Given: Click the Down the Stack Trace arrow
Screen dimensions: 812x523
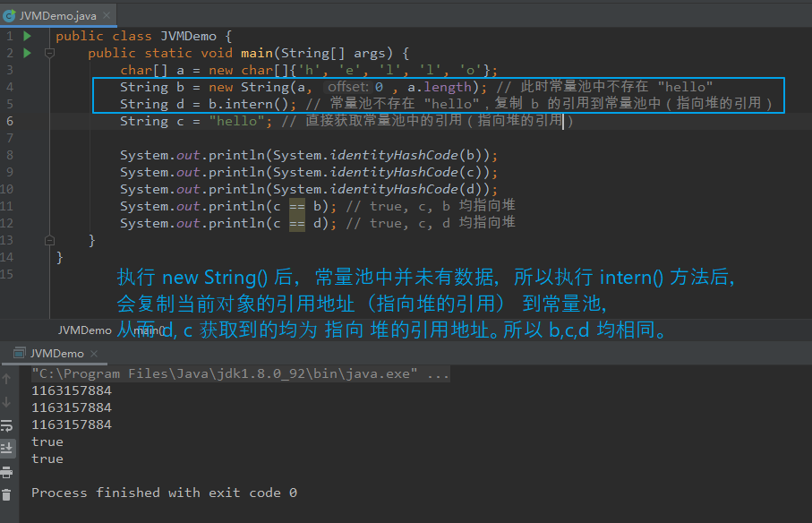Looking at the screenshot, I should (6, 402).
